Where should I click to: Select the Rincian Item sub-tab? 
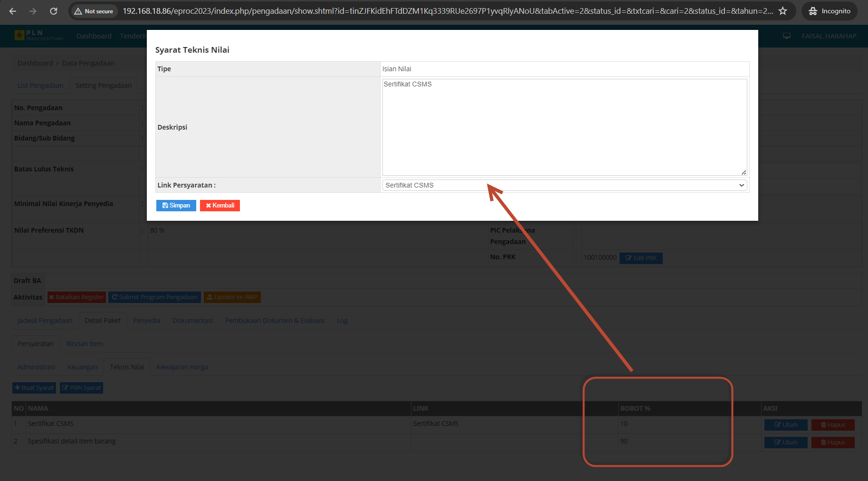(85, 344)
